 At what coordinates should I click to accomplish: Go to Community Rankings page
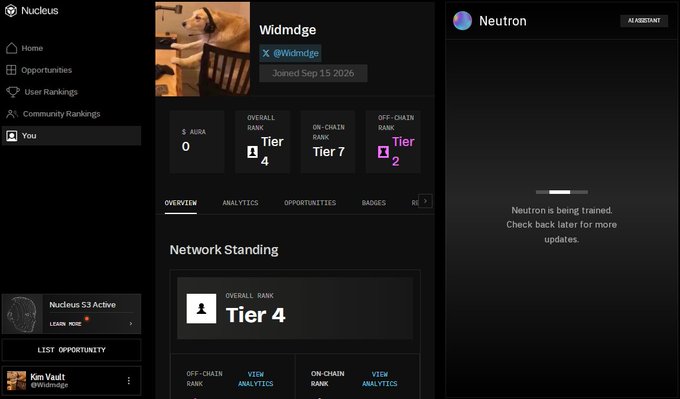[x=72, y=114]
